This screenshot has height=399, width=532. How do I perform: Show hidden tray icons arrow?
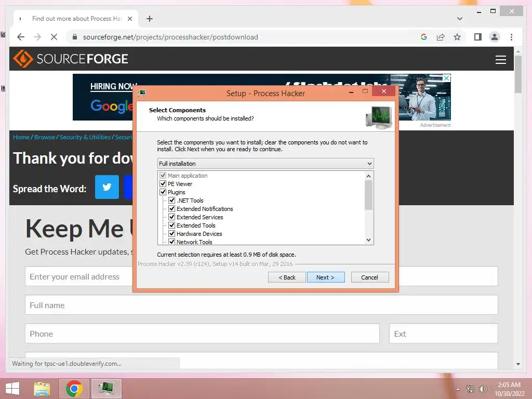[x=458, y=389]
